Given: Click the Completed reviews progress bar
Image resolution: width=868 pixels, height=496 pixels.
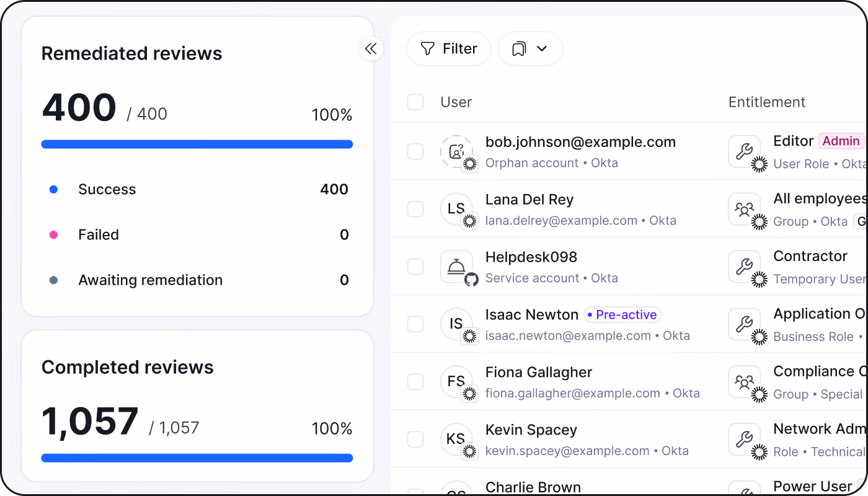Looking at the screenshot, I should (x=197, y=458).
